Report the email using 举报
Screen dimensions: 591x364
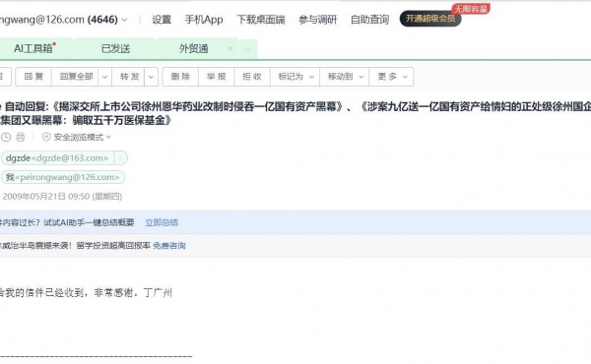pyautogui.click(x=217, y=77)
